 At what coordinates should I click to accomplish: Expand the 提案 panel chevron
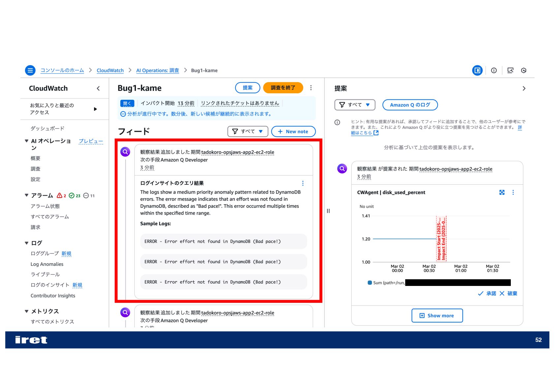(524, 88)
